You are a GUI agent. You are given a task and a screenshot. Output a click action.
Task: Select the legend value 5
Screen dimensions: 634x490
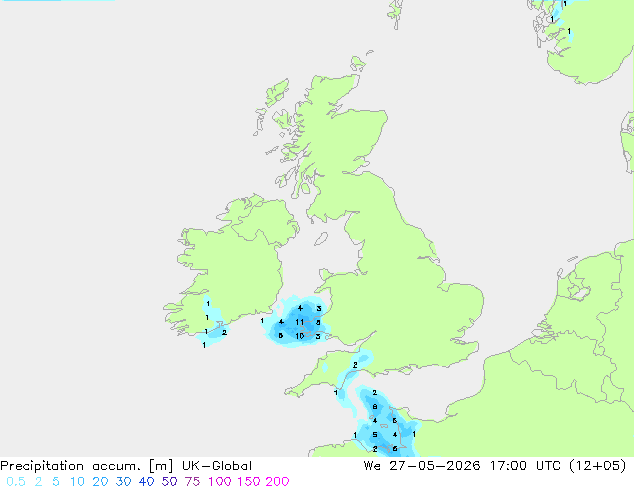coord(56,482)
